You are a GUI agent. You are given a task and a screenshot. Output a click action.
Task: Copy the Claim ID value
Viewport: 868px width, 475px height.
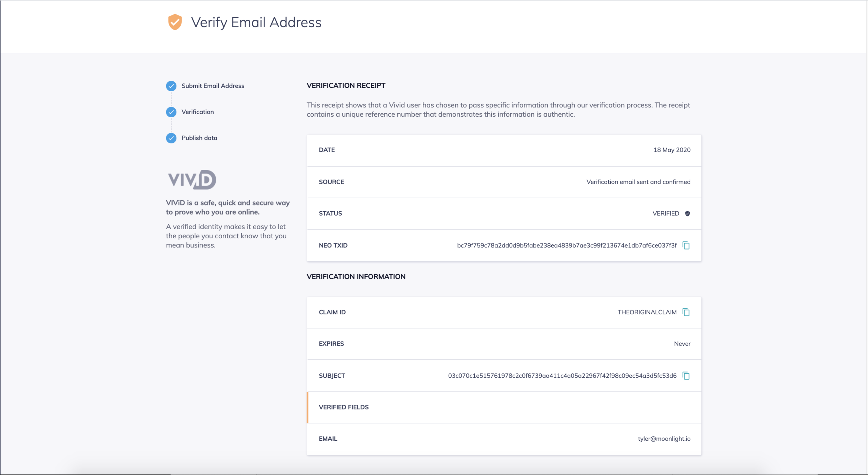[x=686, y=312]
